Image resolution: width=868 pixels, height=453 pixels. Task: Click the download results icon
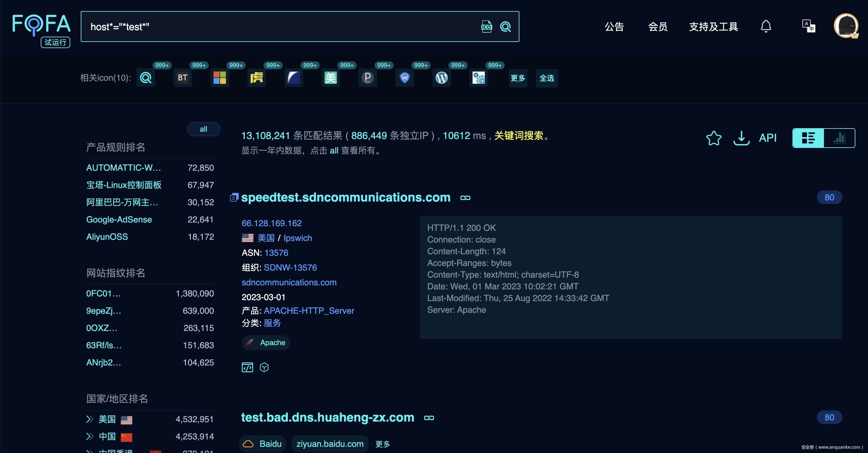741,138
